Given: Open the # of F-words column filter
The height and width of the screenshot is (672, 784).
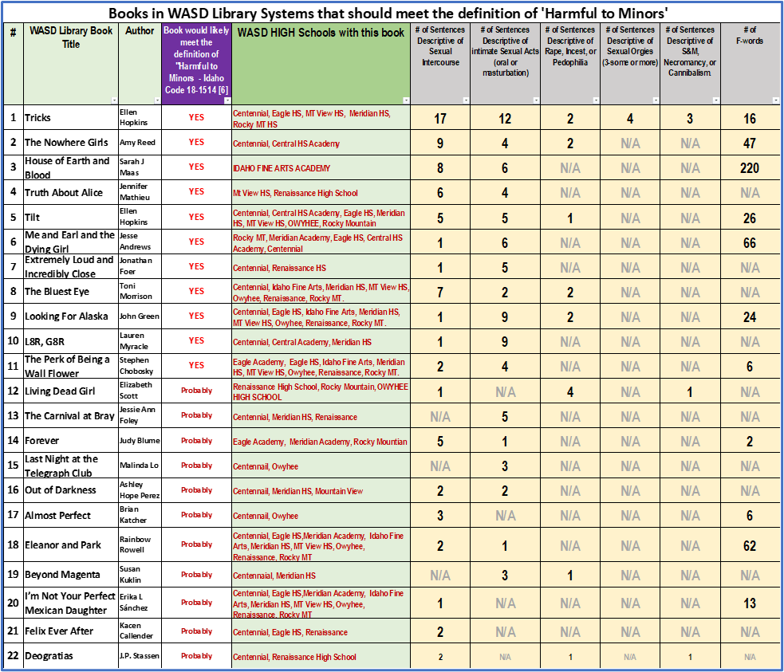Looking at the screenshot, I should 775,100.
